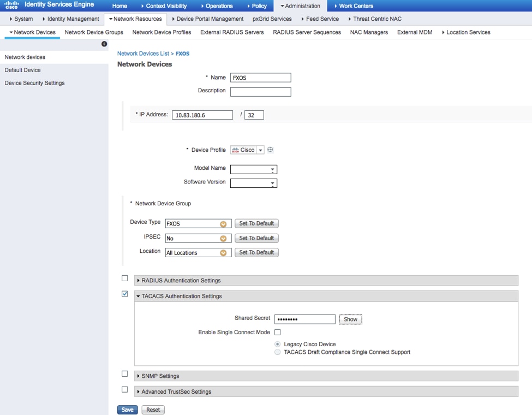Open the Policy menu

coord(257,6)
